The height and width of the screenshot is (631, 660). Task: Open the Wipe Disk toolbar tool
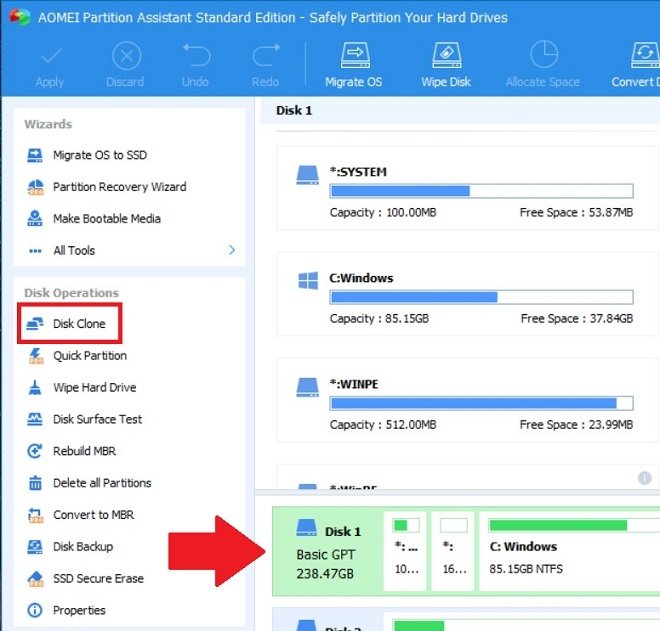[x=446, y=65]
